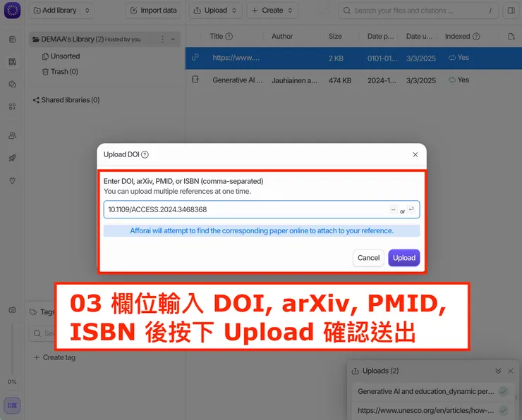Sort by the Indexed column header

457,37
